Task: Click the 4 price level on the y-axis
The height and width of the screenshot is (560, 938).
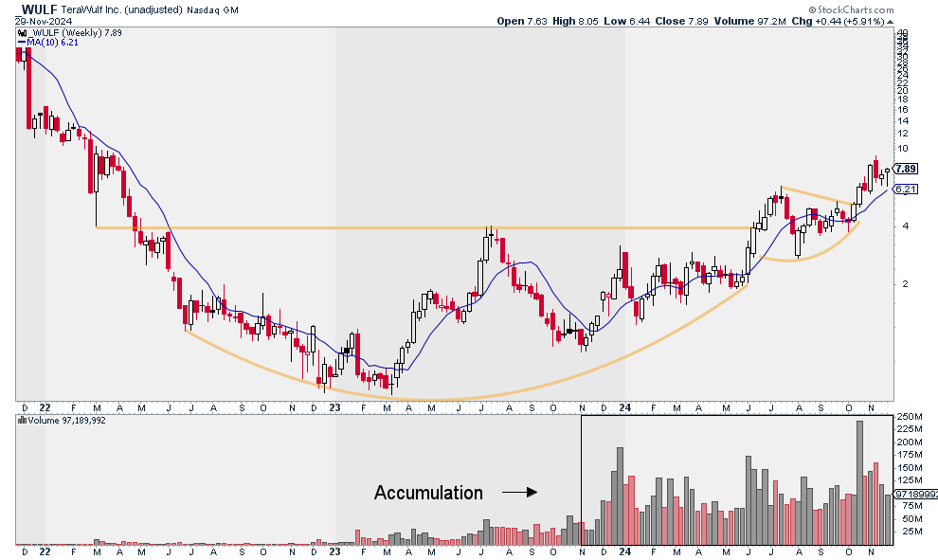Action: tap(905, 226)
